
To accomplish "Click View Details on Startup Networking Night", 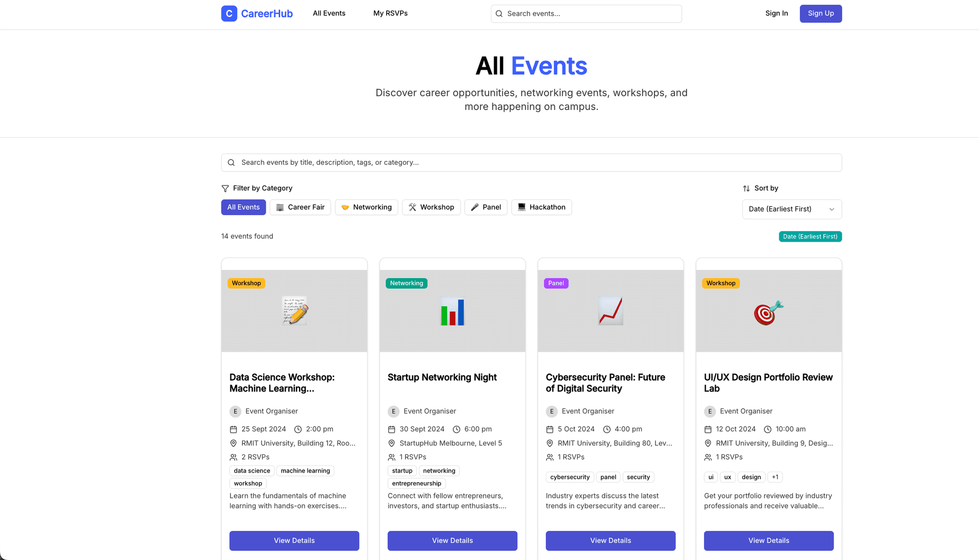I will [x=452, y=540].
